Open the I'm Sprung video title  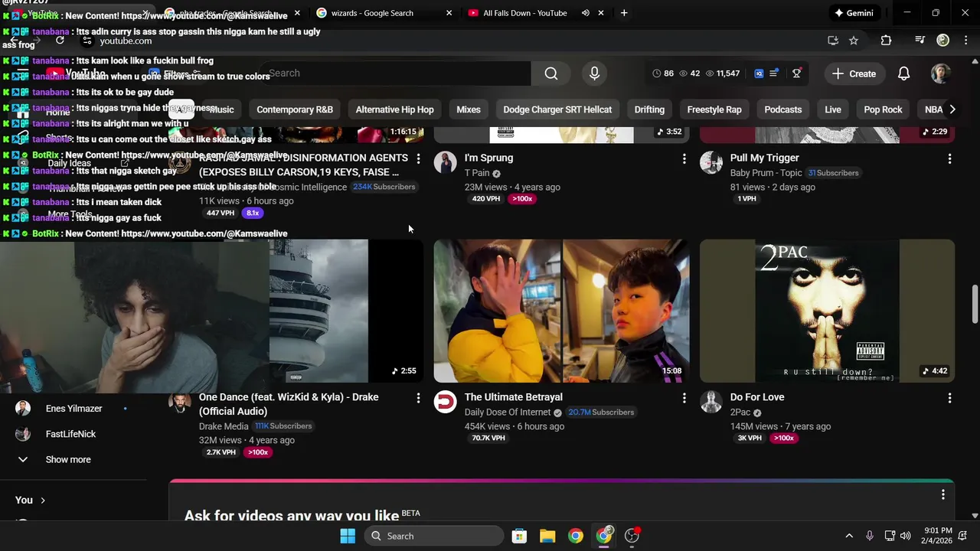click(488, 158)
